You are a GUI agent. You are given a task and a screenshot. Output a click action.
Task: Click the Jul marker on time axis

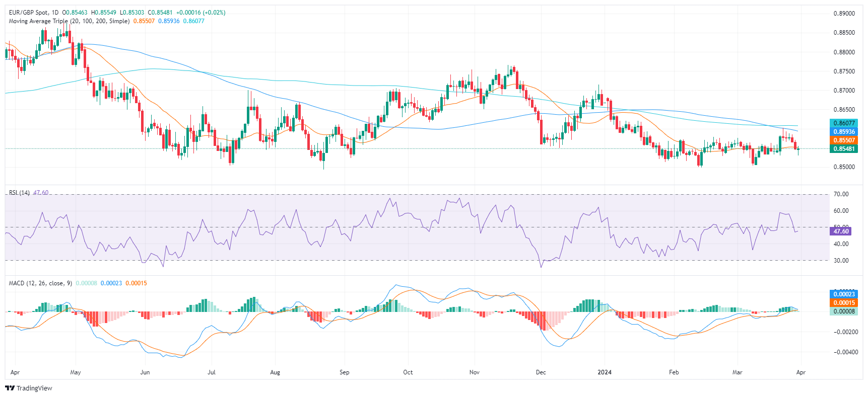coord(211,372)
